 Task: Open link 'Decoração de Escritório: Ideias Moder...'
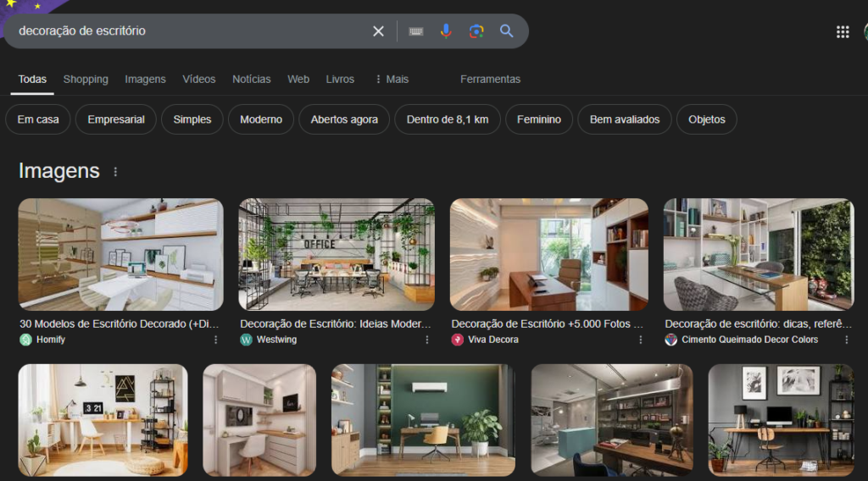pos(336,324)
